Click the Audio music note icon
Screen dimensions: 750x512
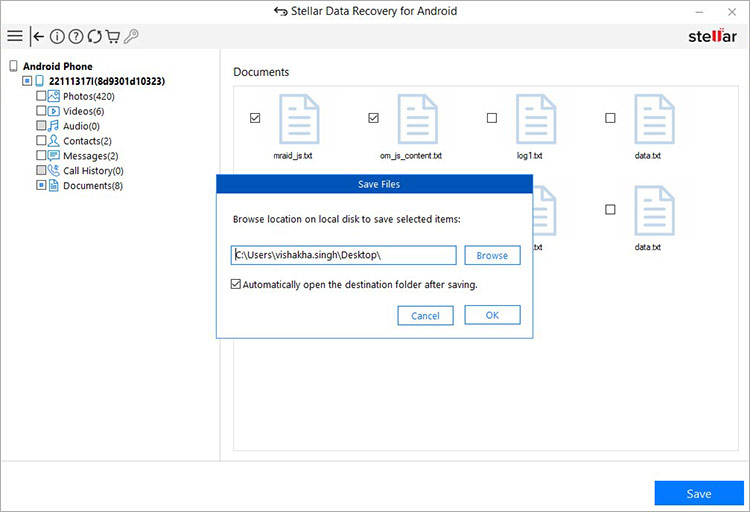coord(54,126)
